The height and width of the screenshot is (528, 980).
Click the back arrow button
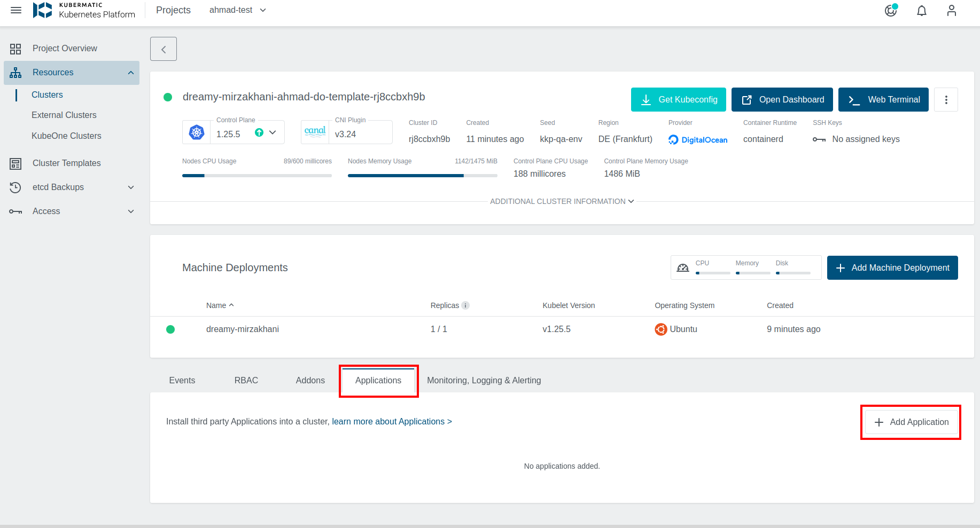[x=164, y=49]
